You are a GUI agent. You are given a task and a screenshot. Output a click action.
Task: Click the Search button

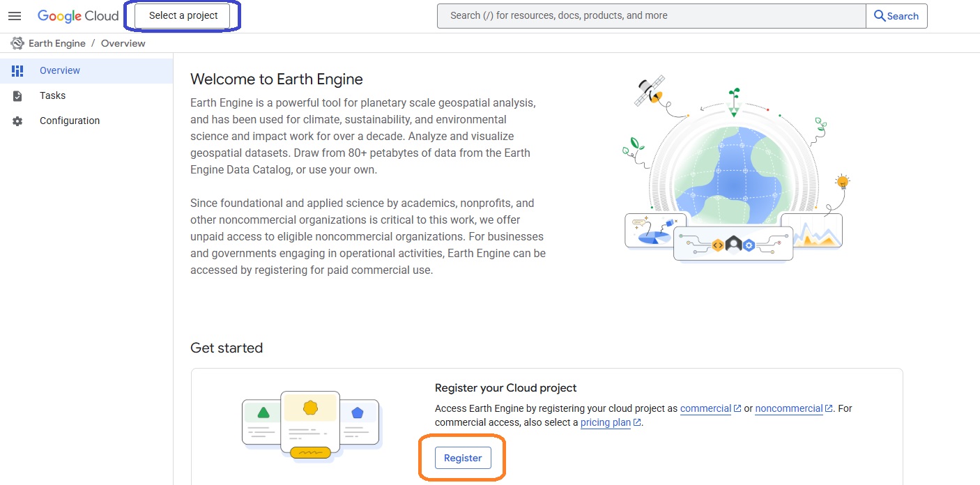(x=896, y=16)
